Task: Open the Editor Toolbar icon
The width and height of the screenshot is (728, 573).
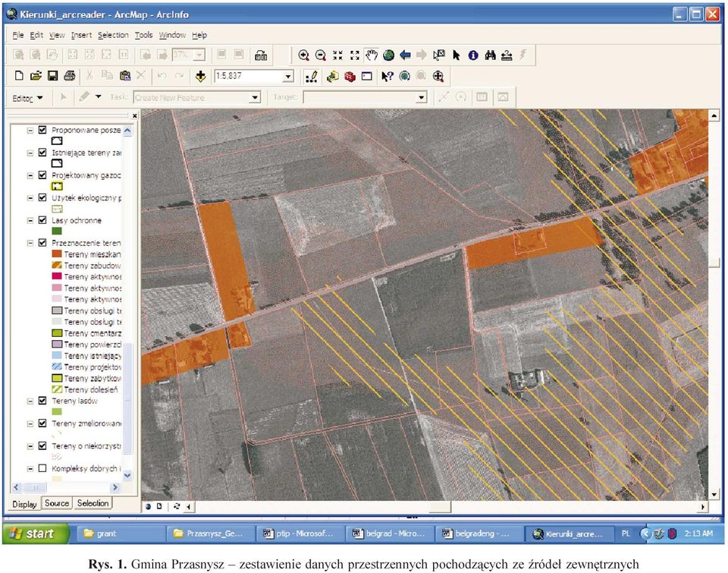Action: click(312, 76)
